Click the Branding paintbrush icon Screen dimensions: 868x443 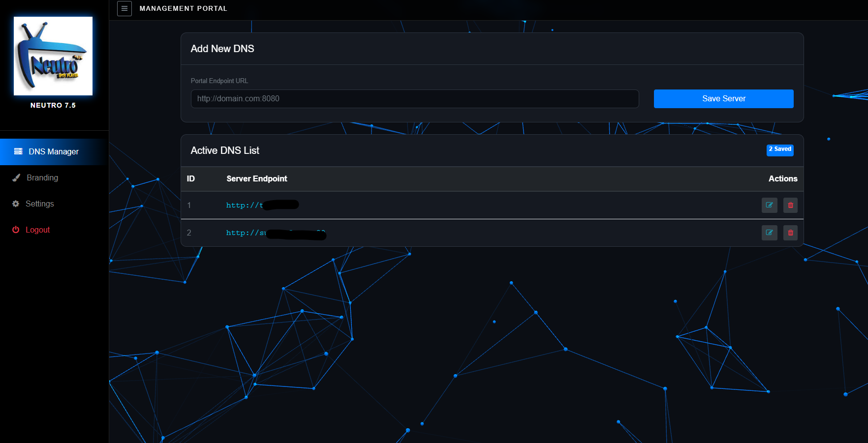16,177
